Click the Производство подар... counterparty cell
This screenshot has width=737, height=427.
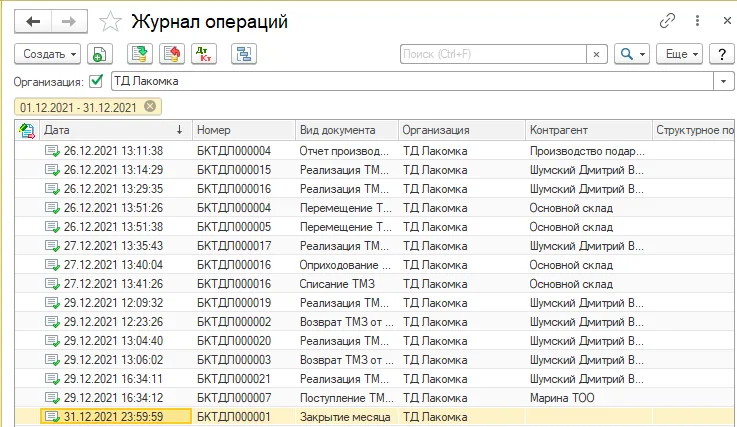588,151
